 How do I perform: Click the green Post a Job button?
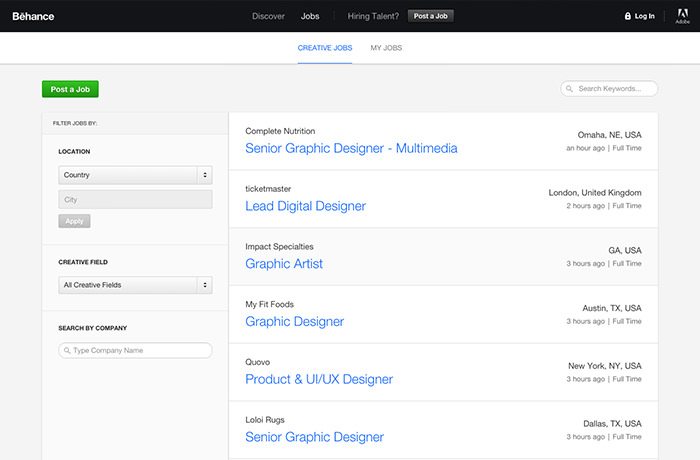pos(70,89)
